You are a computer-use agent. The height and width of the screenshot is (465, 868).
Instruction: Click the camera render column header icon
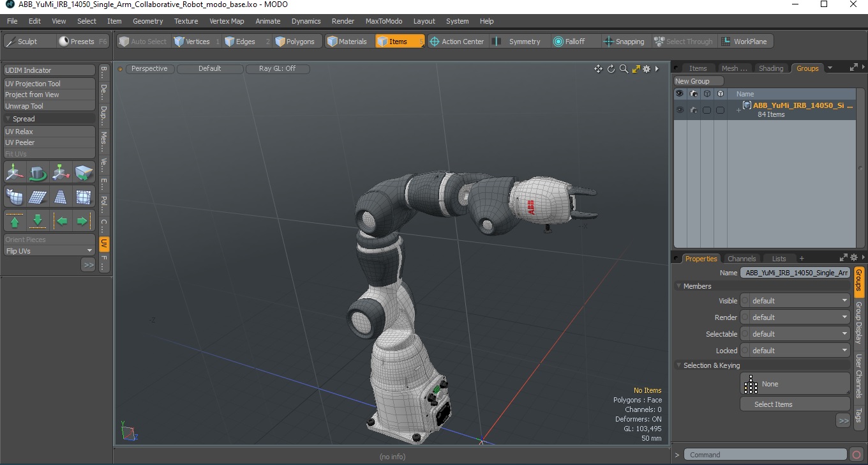click(x=693, y=94)
